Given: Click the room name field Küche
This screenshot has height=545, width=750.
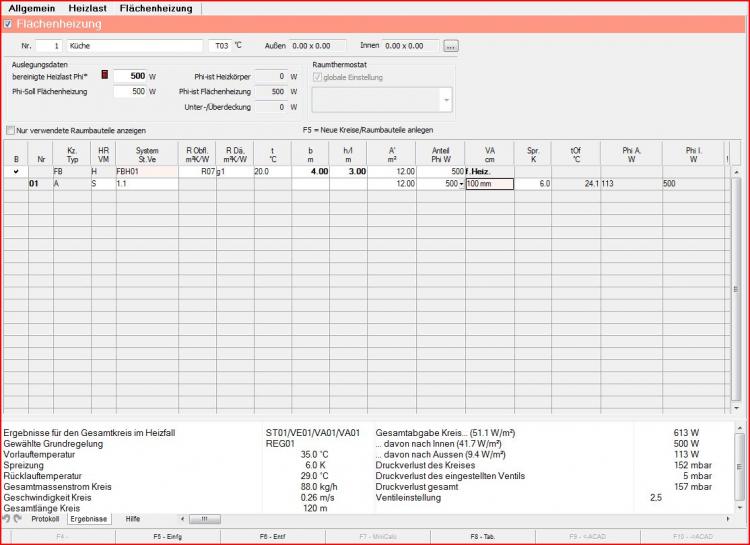Looking at the screenshot, I should (134, 46).
